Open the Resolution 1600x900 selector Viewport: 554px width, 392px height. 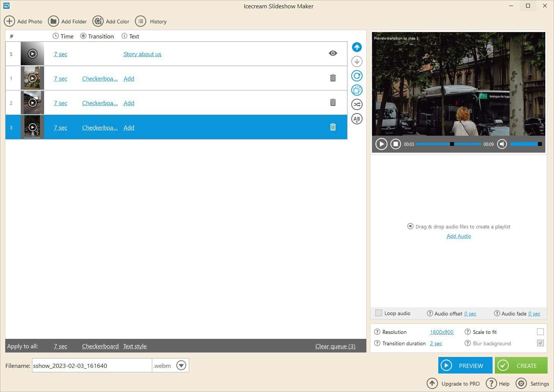(442, 332)
